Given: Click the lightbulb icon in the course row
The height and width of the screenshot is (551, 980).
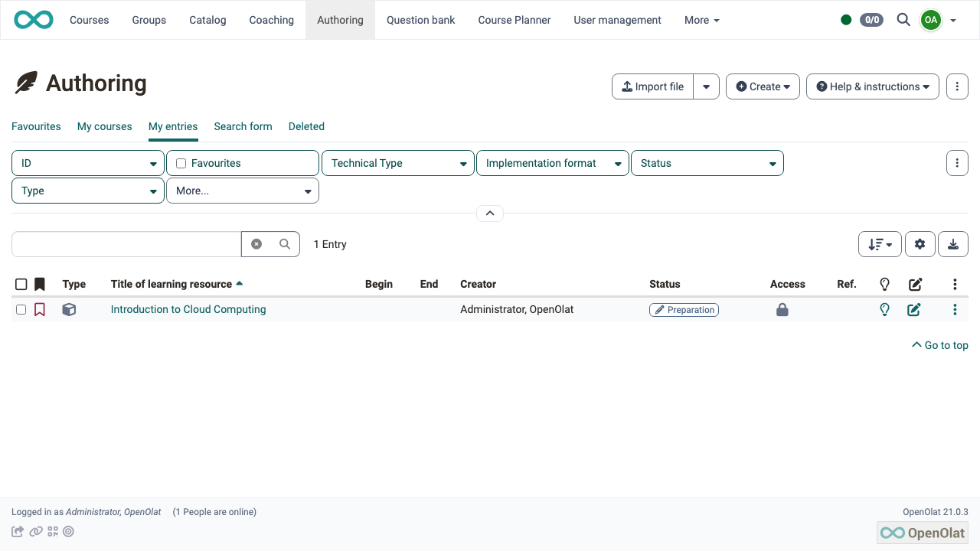Looking at the screenshot, I should 885,310.
